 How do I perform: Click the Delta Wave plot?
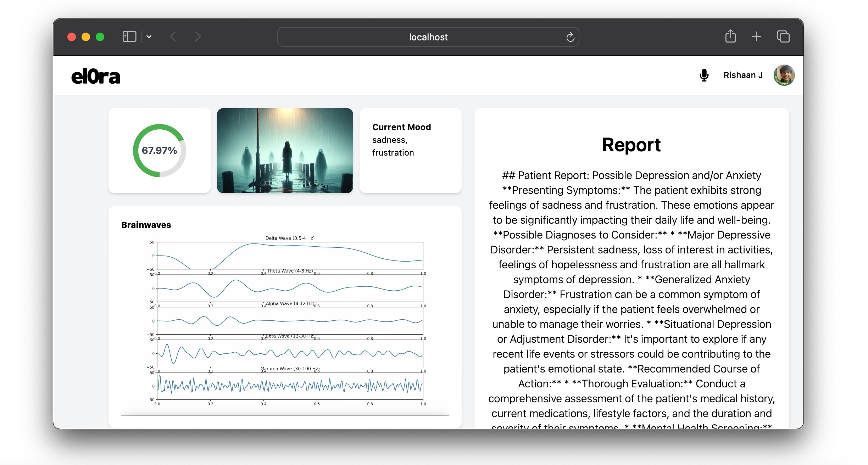290,256
